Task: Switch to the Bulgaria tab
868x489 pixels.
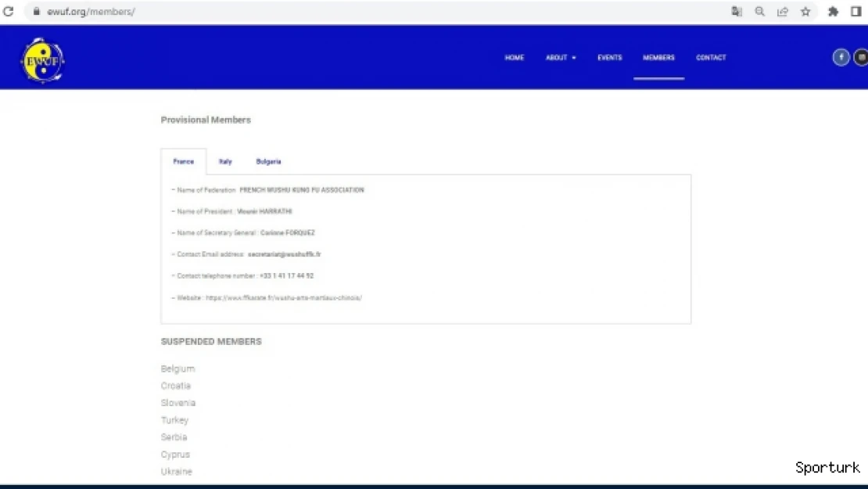Action: [268, 162]
